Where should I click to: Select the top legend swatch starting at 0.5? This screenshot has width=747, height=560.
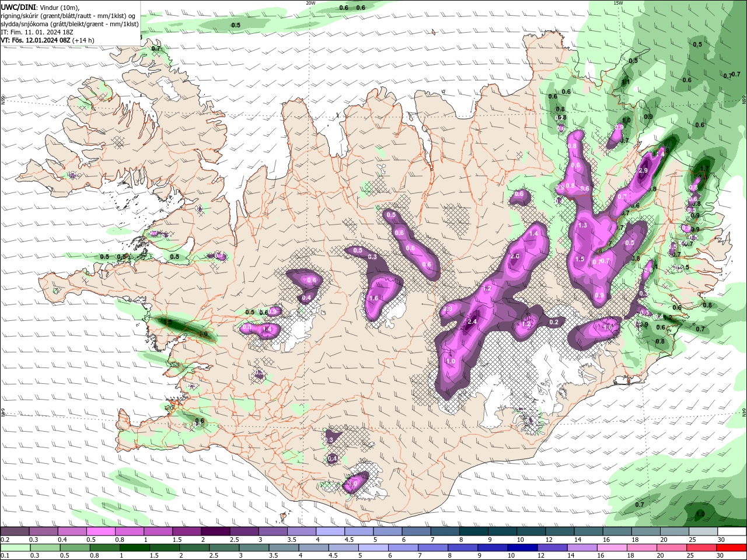coord(100,531)
